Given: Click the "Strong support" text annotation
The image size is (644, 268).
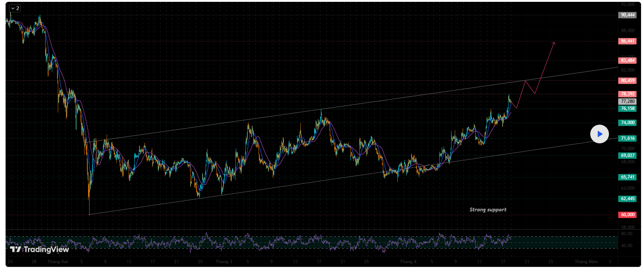Looking at the screenshot, I should tap(488, 210).
